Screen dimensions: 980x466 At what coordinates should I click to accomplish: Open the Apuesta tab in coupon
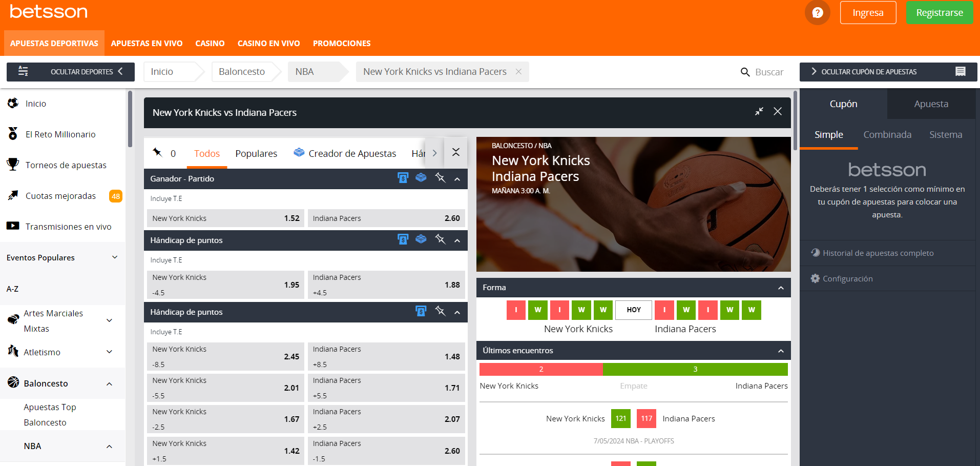pyautogui.click(x=931, y=104)
